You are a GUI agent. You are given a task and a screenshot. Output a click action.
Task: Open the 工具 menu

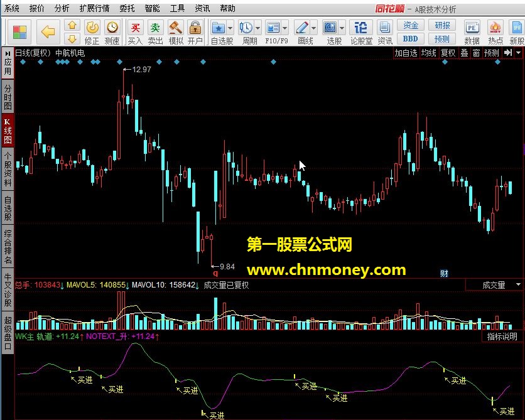[x=177, y=8]
